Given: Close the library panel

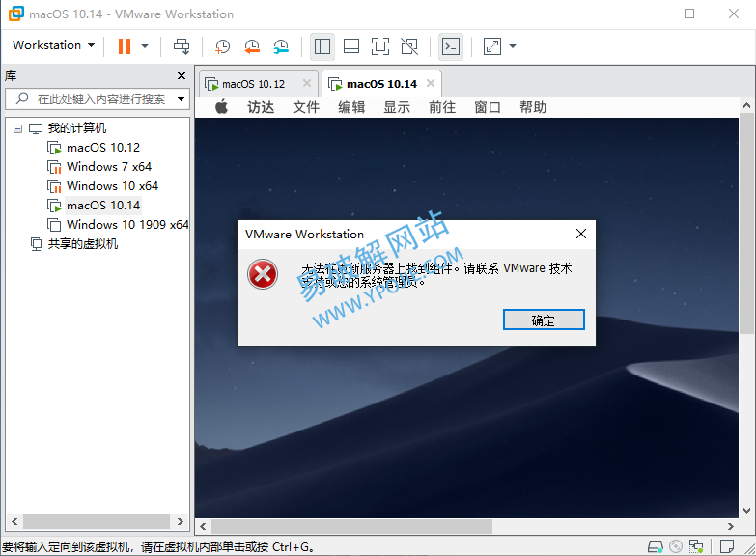Looking at the screenshot, I should [182, 75].
